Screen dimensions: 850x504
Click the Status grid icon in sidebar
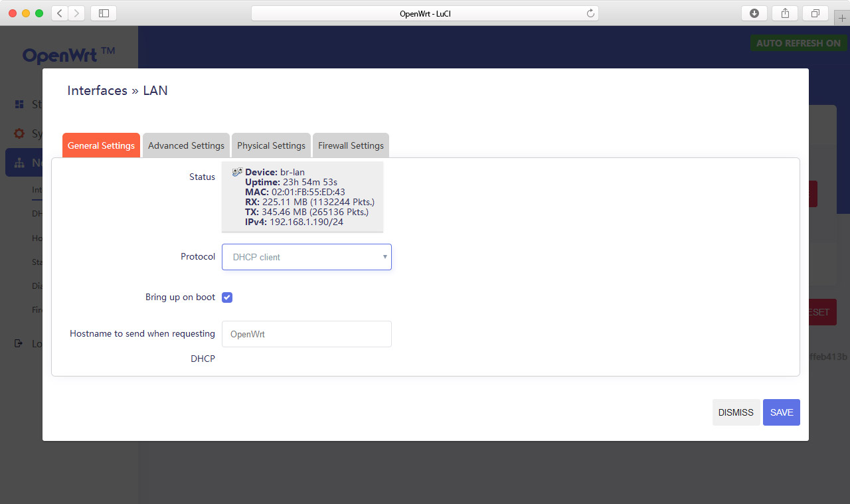coord(19,104)
